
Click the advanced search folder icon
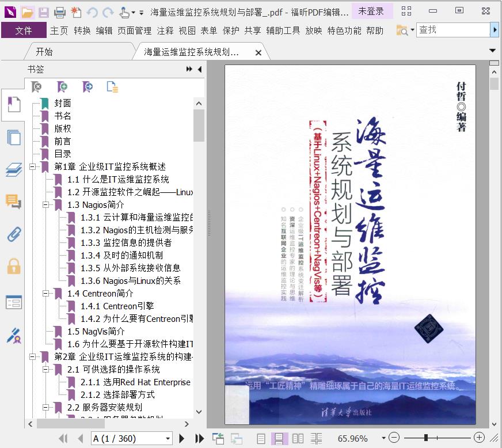402,31
